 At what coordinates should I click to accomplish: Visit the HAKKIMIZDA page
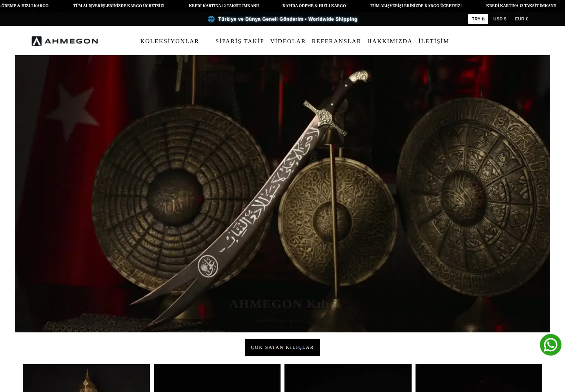[x=390, y=41]
